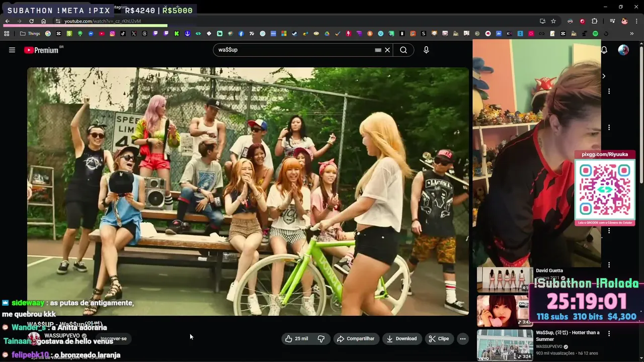Go to browser Home page
The image size is (644, 362).
(x=44, y=21)
